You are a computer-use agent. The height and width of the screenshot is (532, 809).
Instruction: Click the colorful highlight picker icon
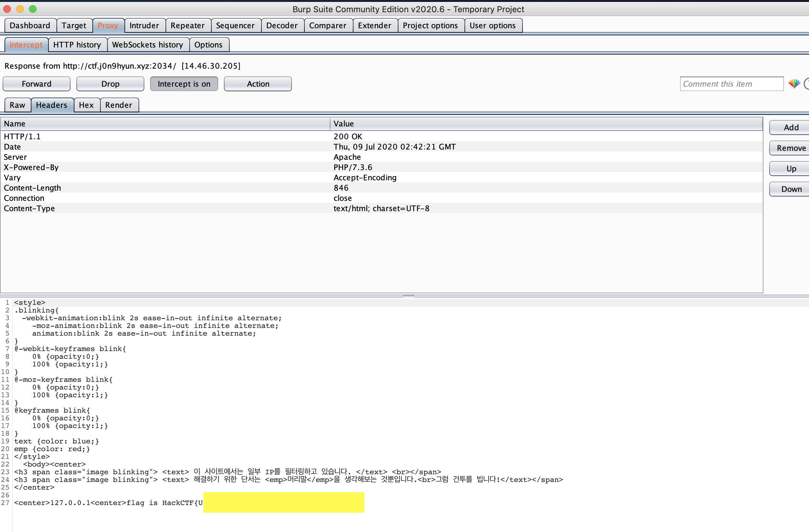[x=794, y=84]
